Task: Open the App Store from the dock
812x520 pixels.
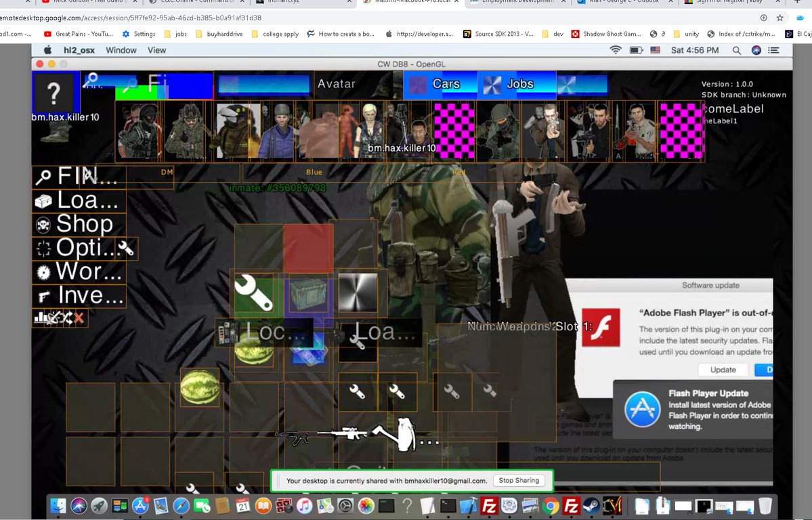Action: [x=140, y=506]
